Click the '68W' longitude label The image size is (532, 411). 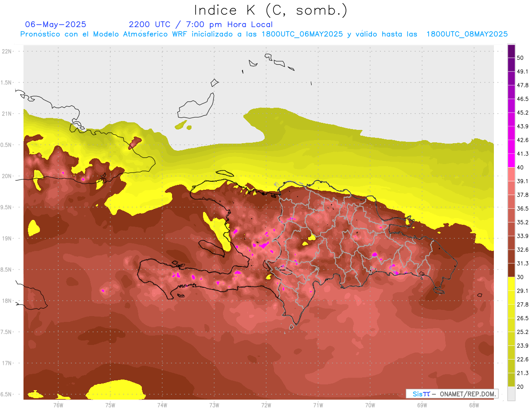pos(474,405)
